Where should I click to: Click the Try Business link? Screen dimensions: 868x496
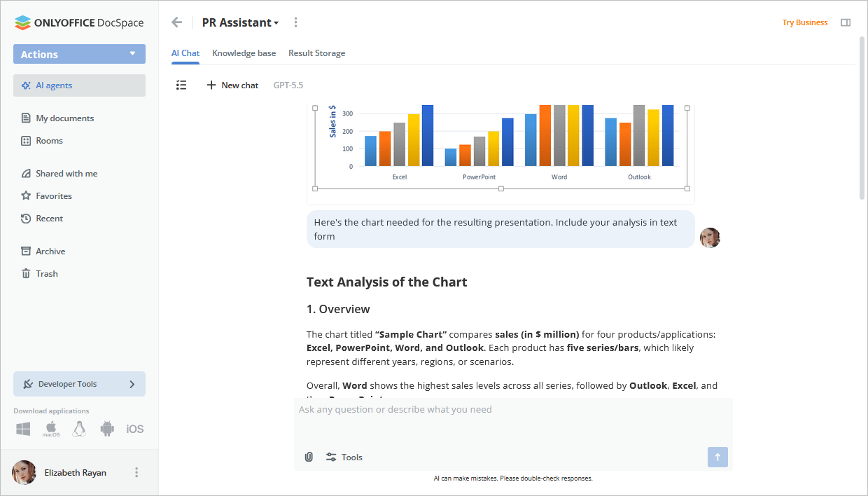click(x=805, y=22)
